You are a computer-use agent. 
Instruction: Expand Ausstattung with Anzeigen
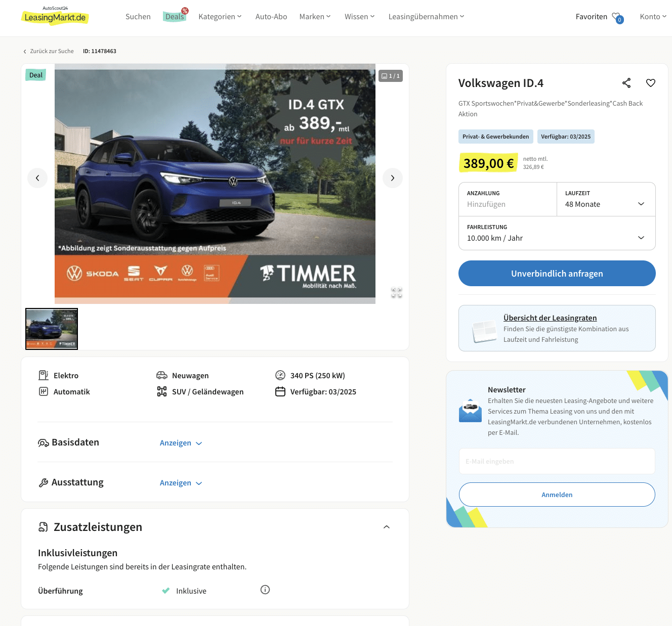pos(181,483)
